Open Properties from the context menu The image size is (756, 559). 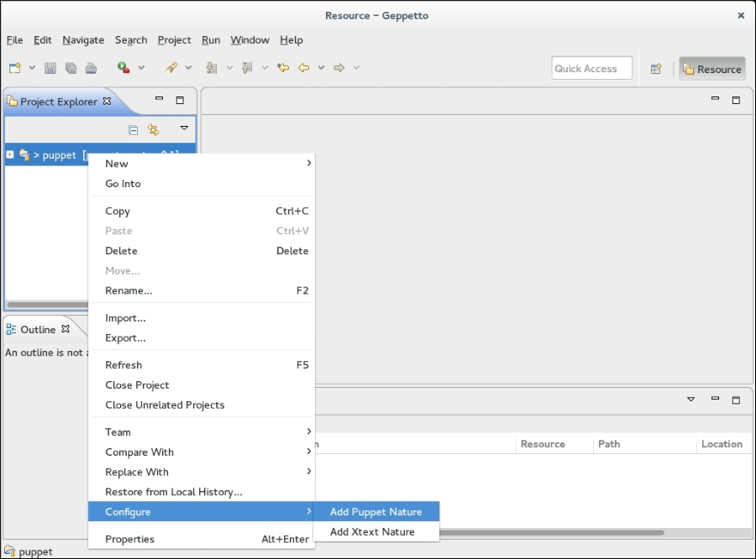click(x=129, y=539)
